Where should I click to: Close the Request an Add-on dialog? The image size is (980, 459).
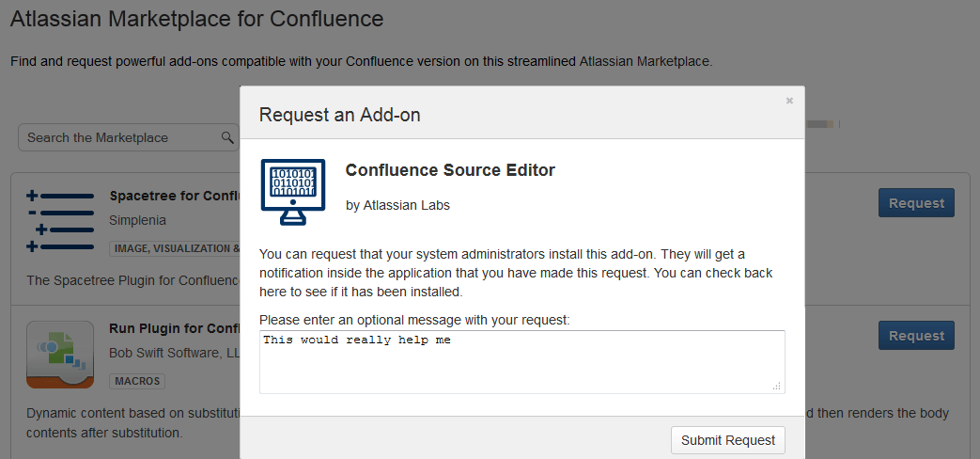(x=789, y=101)
